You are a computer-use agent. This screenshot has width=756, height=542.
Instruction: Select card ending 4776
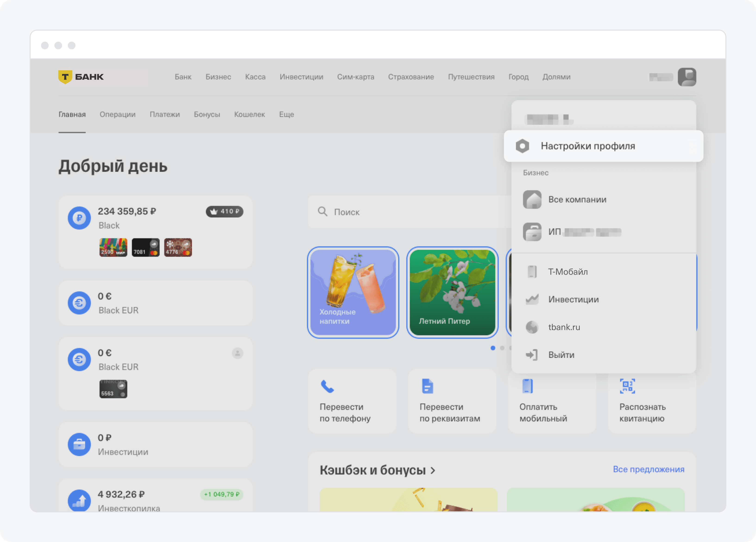click(x=178, y=247)
